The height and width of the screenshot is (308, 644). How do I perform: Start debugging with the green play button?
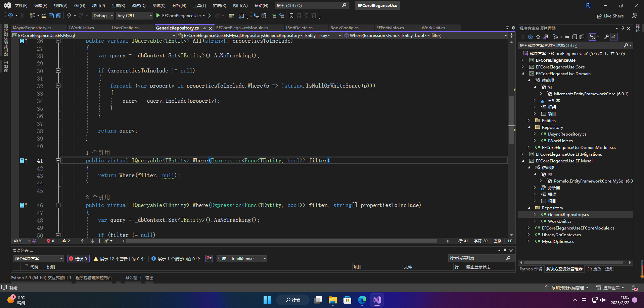point(158,16)
